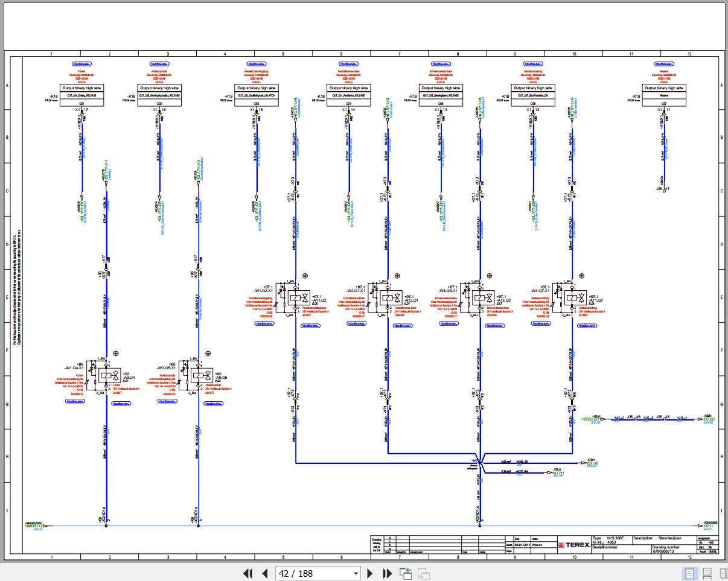Click the +08/35.I12 reference at bottom left

tap(34, 526)
